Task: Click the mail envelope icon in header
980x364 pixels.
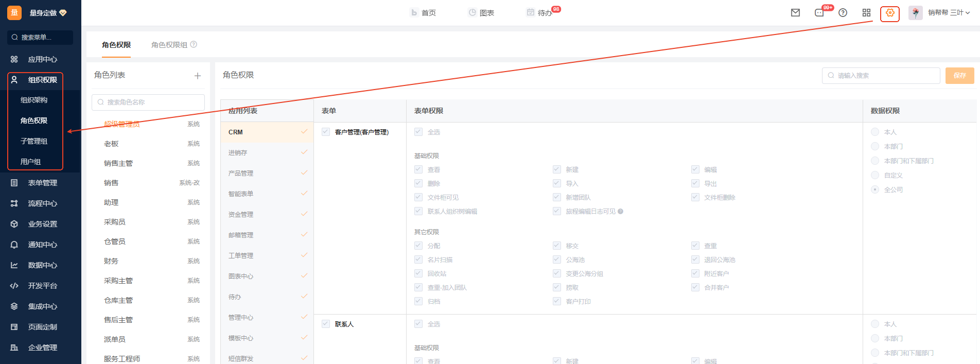Action: [x=795, y=13]
